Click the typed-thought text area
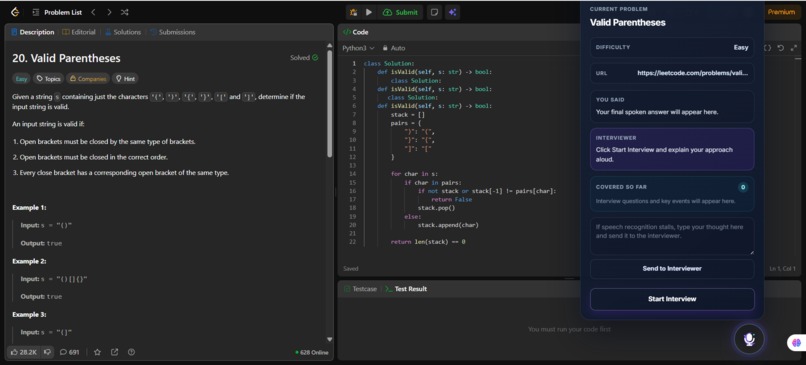806x365 pixels. click(672, 235)
